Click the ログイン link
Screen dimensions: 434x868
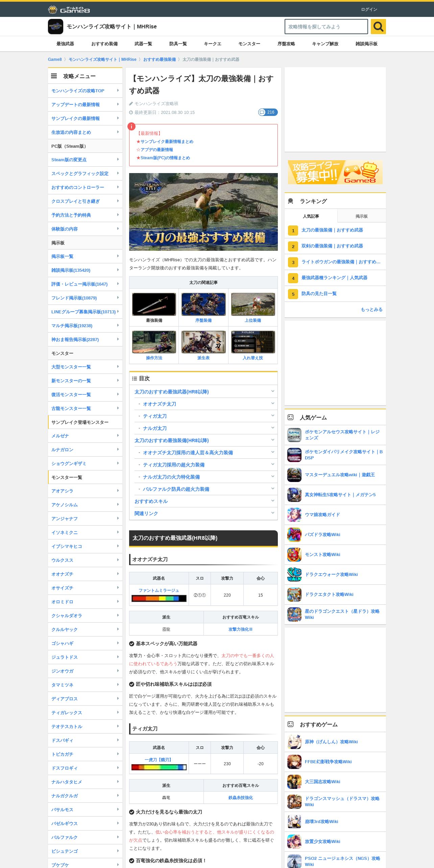(x=369, y=9)
